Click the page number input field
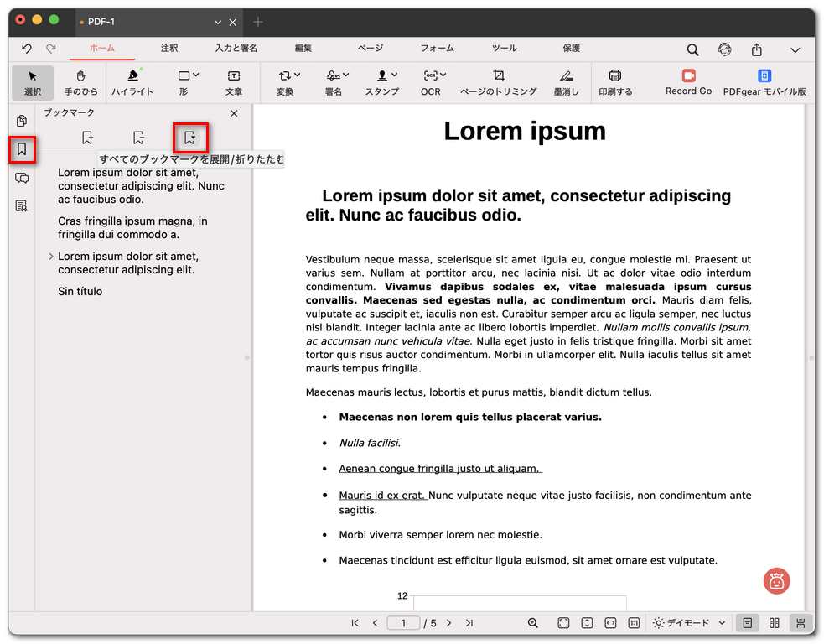This screenshot has height=644, width=824. (x=404, y=623)
